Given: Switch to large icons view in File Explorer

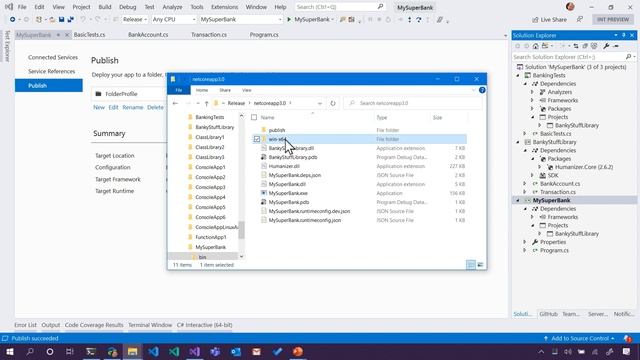Looking at the screenshot, I should pos(480,265).
